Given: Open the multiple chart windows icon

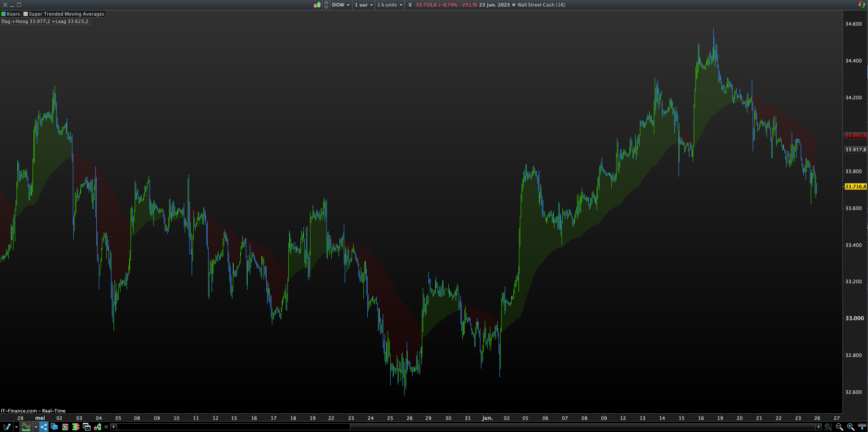Looking at the screenshot, I should click(x=87, y=427).
